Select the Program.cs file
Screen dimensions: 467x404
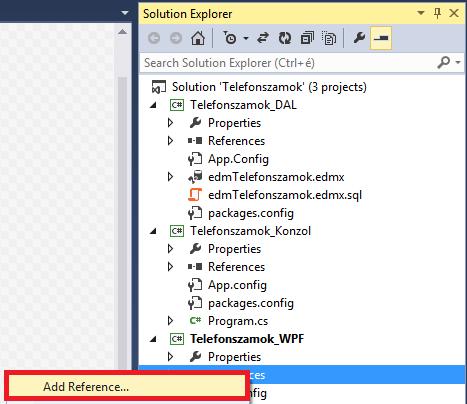click(238, 321)
